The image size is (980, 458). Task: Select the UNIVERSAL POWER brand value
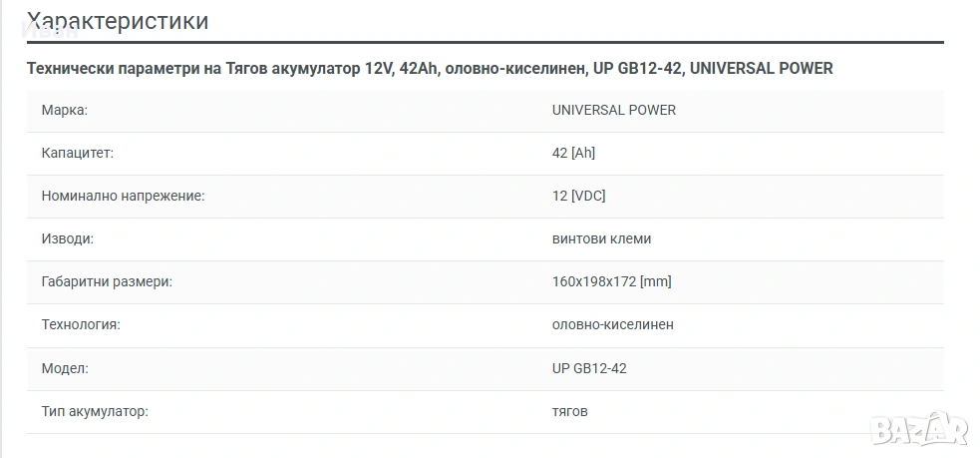click(x=614, y=110)
